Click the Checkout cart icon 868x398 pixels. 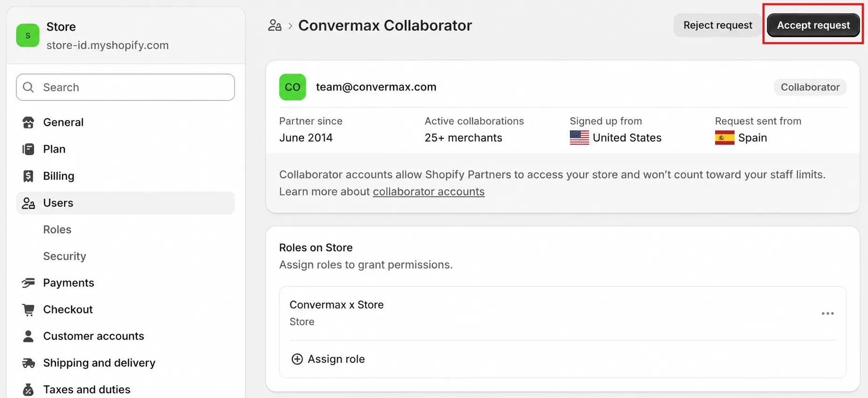point(28,309)
